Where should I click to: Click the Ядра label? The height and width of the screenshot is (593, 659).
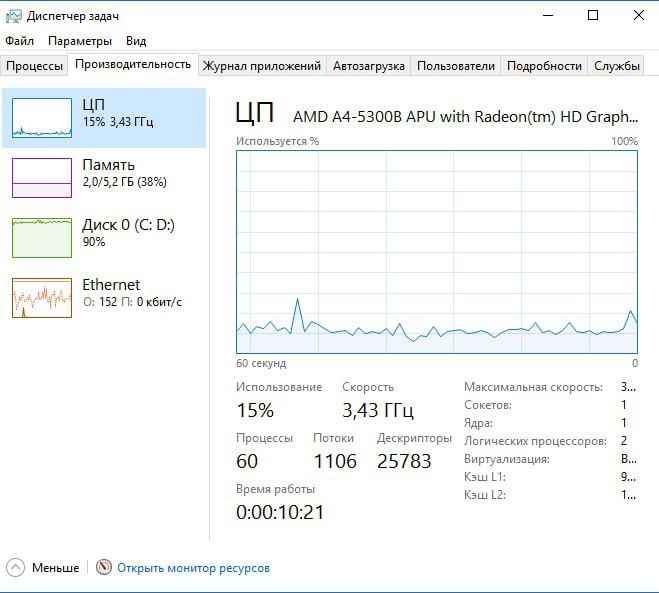(478, 423)
